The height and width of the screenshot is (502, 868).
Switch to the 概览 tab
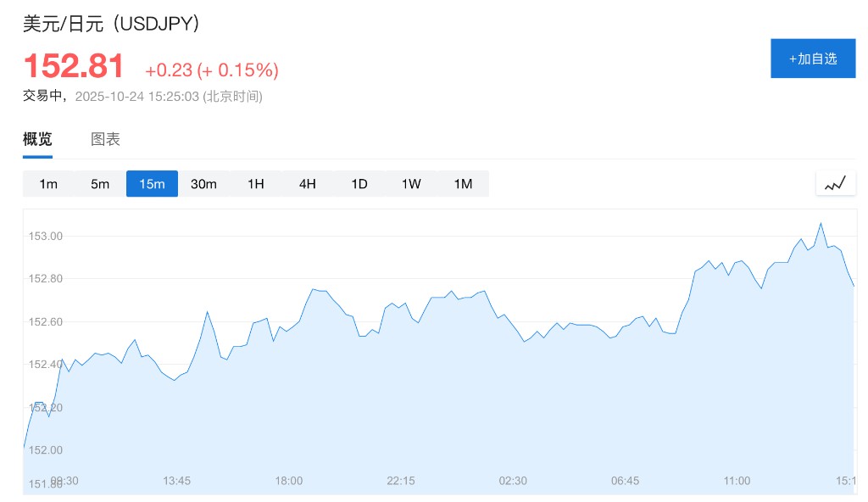(37, 140)
